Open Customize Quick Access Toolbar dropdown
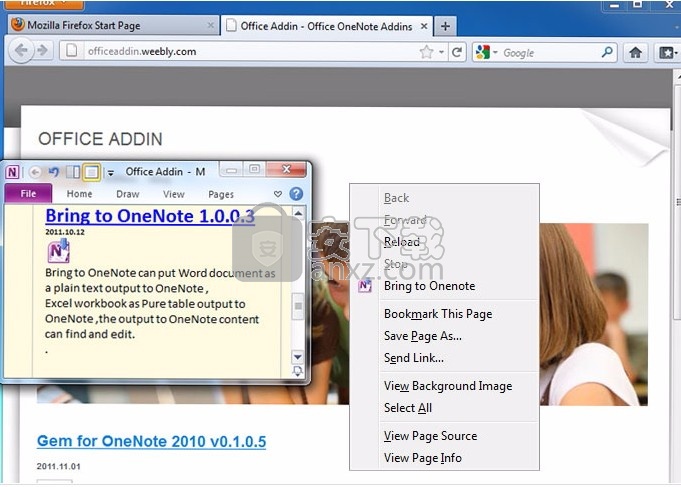The height and width of the screenshot is (487, 681). click(111, 173)
